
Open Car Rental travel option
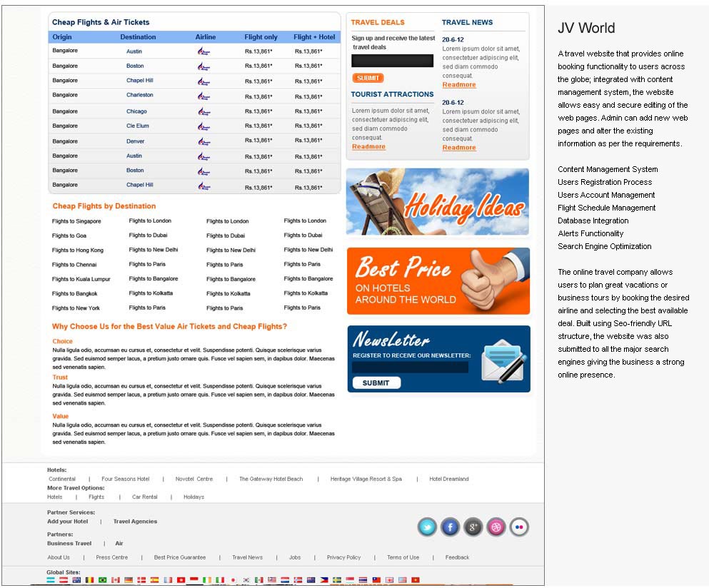145,497
